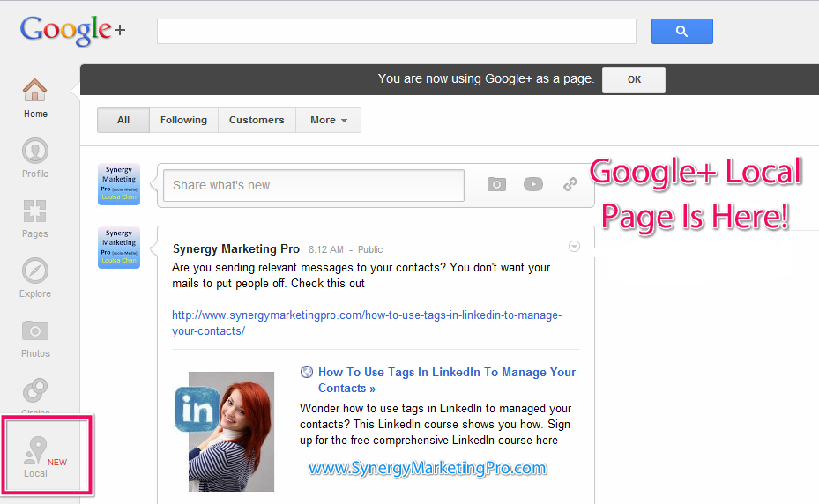Attach a link to the share box
Screen dimensions: 819x504
tap(570, 184)
